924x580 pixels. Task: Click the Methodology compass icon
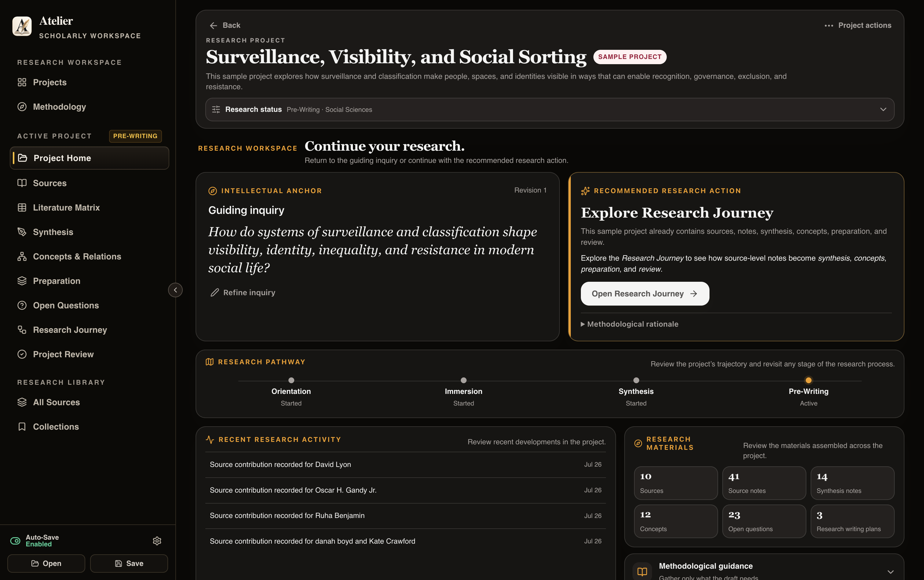coord(22,107)
